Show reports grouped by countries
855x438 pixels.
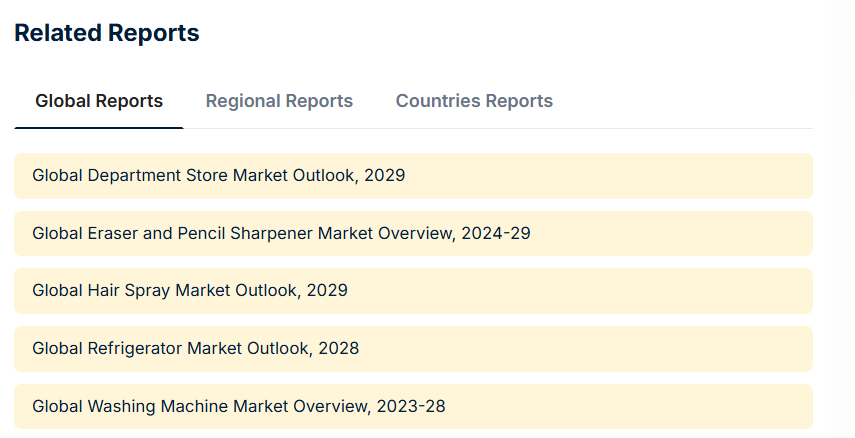tap(474, 101)
